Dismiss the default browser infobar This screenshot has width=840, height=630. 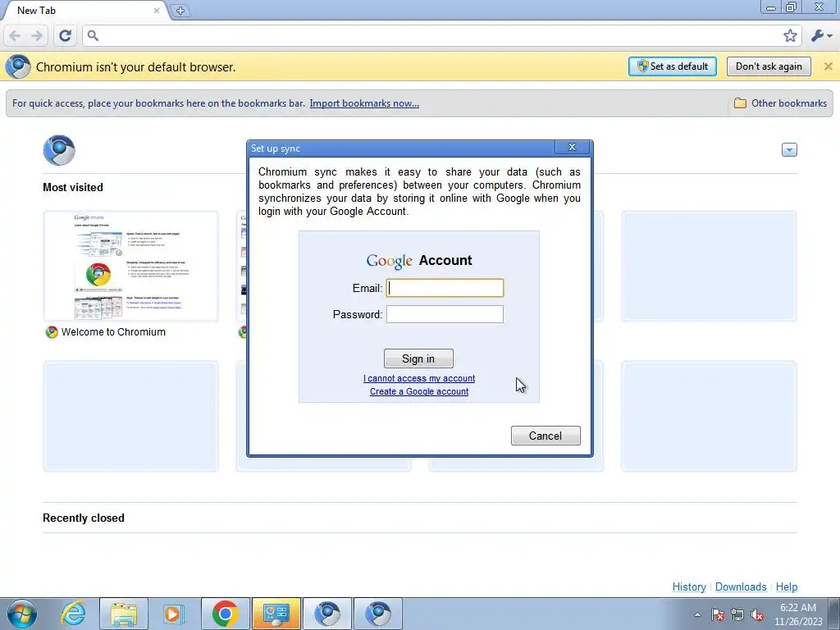(828, 66)
